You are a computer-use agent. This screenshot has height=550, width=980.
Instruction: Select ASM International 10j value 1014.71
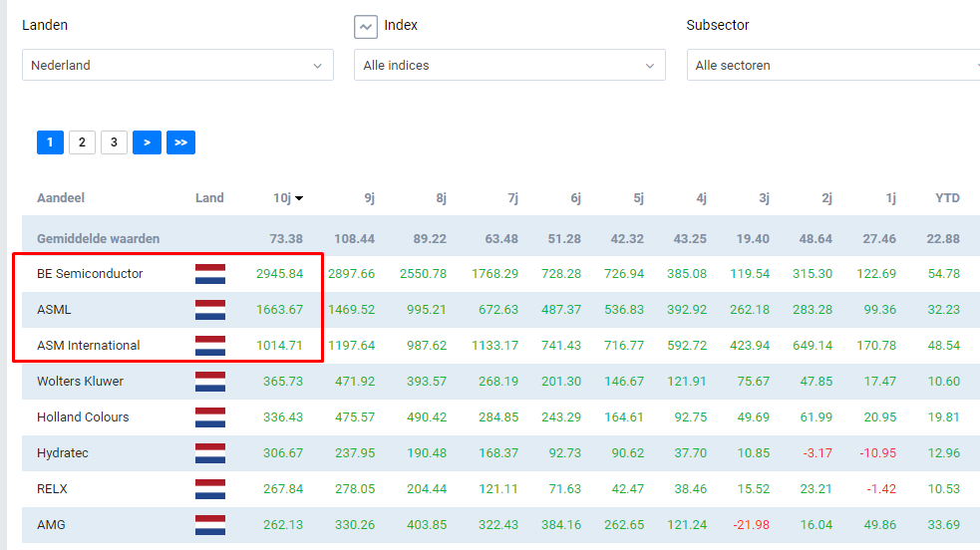tap(279, 345)
